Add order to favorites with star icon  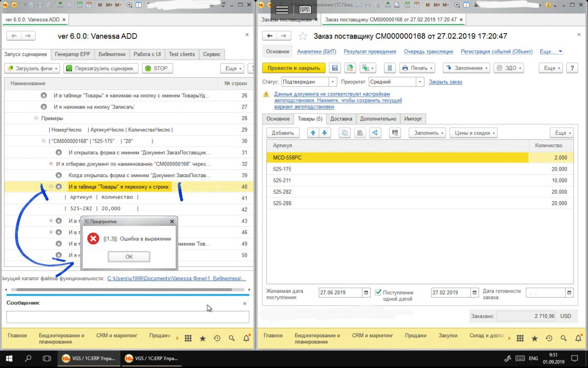[303, 36]
